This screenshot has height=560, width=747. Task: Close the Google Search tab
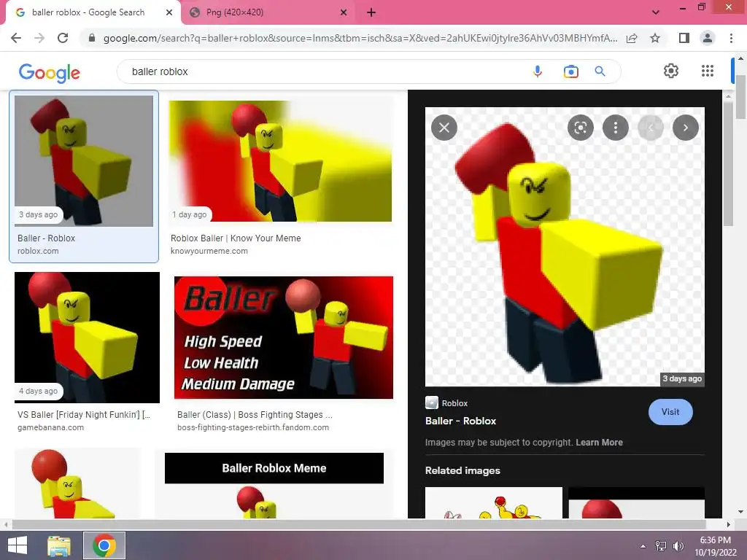point(169,12)
